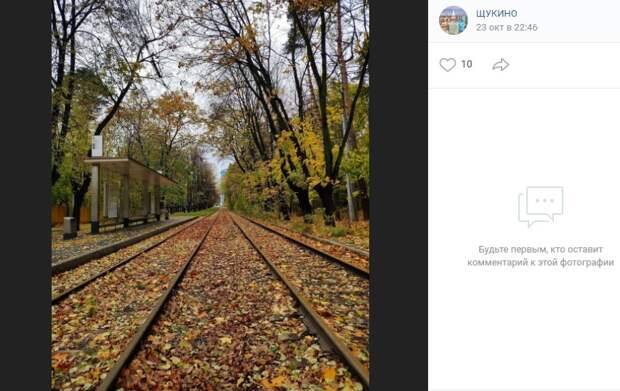The image size is (620, 391).
Task: Open the Щукино community page link
Action: [496, 13]
